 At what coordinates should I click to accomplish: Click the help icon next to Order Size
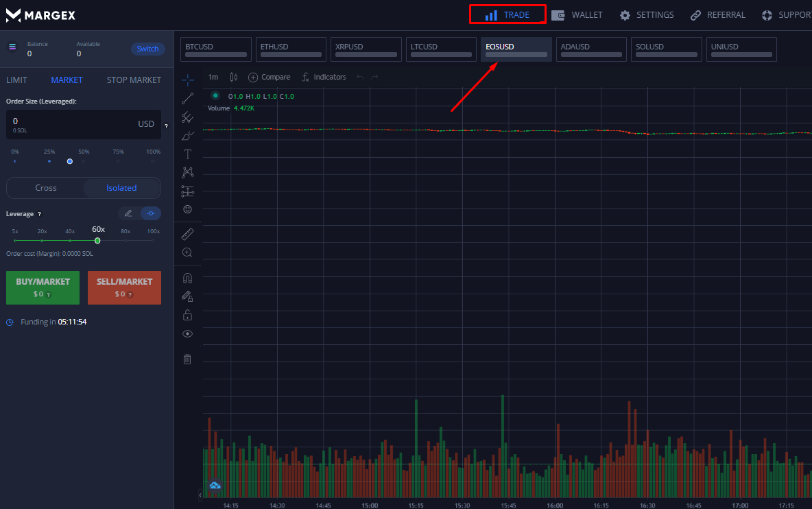point(166,126)
